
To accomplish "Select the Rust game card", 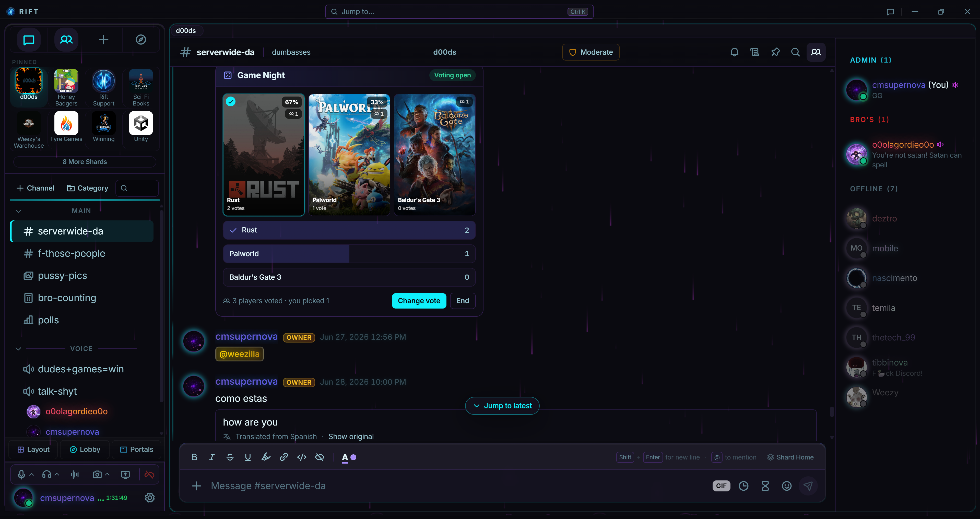I will click(263, 155).
